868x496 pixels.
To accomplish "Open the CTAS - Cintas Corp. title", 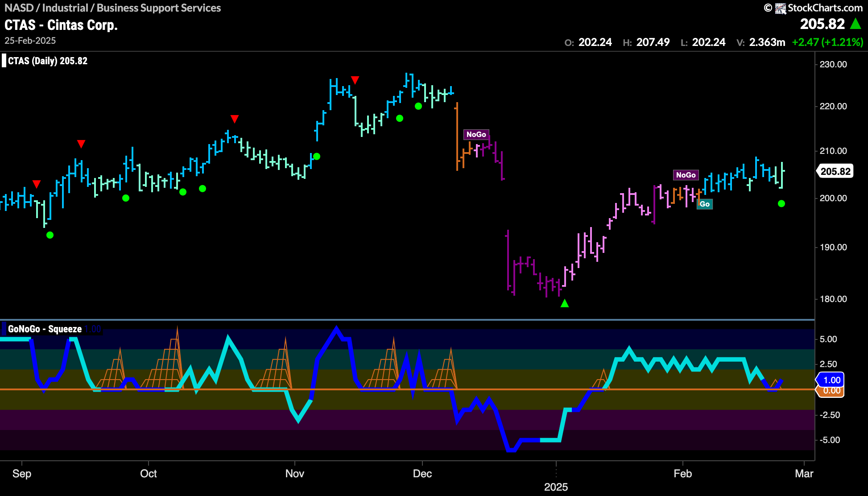I will pos(61,25).
